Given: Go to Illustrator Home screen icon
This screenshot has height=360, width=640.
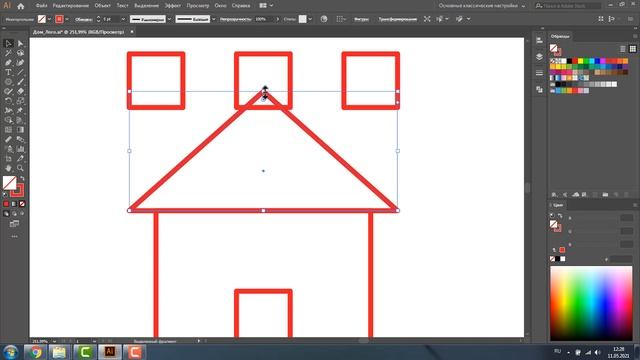Looking at the screenshot, I should coord(21,6).
